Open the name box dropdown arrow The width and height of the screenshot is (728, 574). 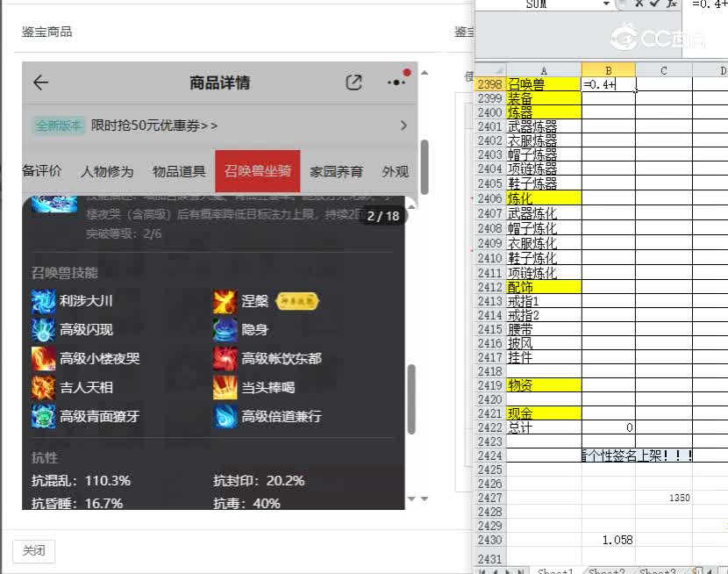tap(606, 4)
